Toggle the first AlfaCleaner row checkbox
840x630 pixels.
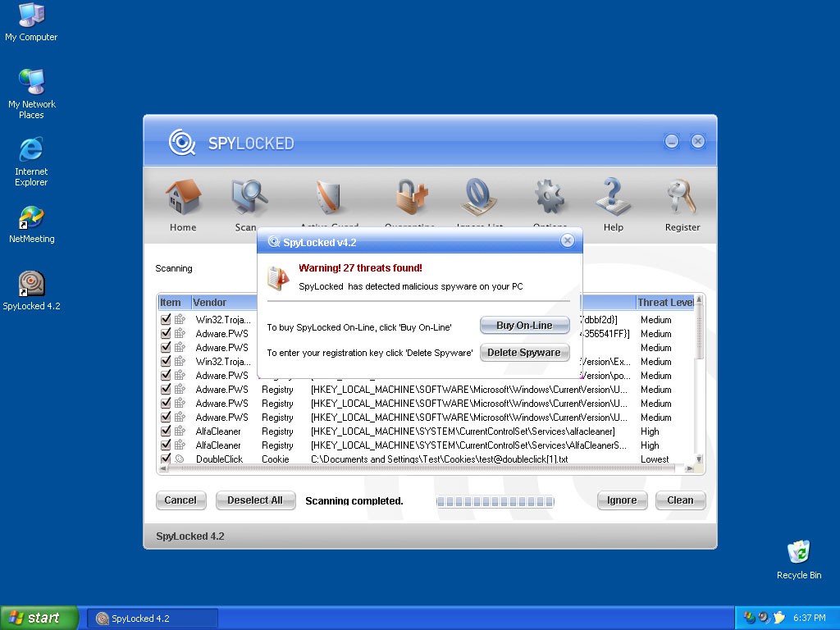[166, 431]
